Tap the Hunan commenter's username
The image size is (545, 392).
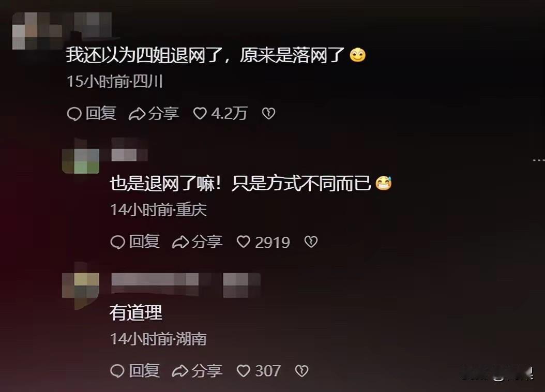tap(186, 284)
